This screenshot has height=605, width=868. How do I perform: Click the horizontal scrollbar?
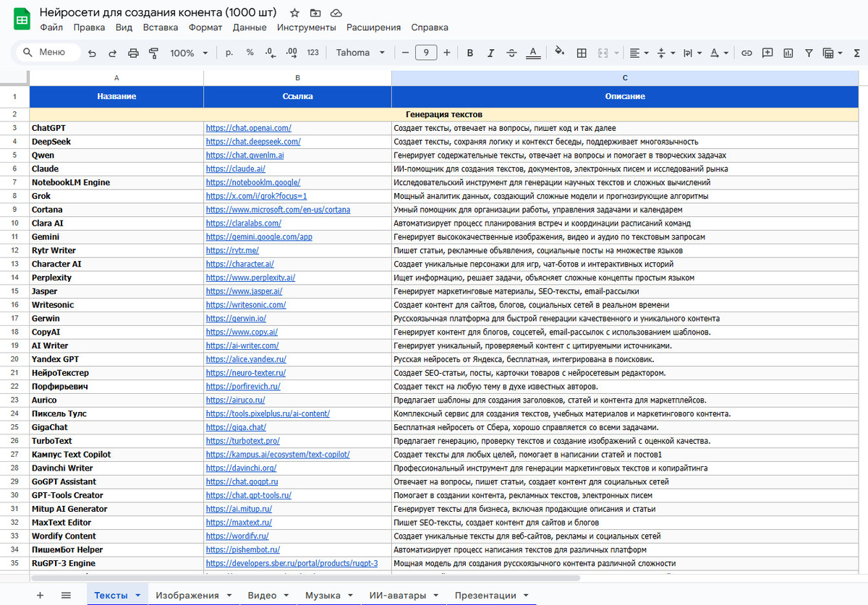(x=305, y=578)
